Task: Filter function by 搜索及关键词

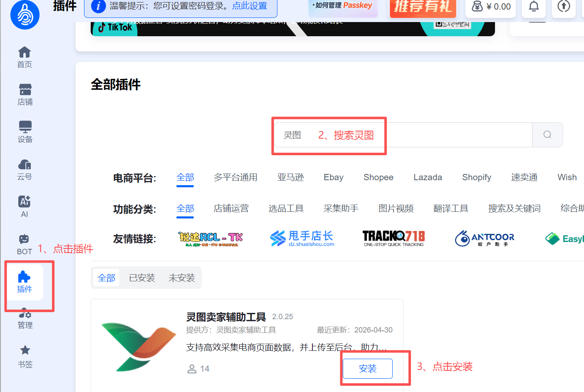Action: point(515,208)
